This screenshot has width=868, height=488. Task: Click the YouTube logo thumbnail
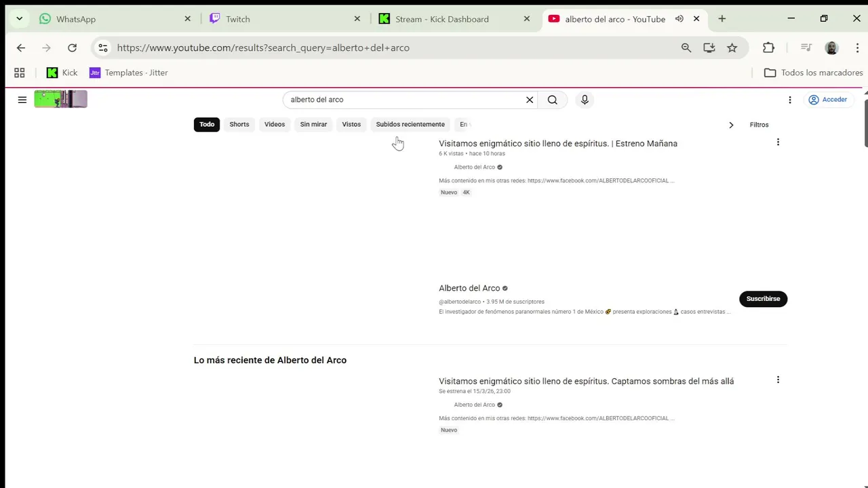pos(61,100)
